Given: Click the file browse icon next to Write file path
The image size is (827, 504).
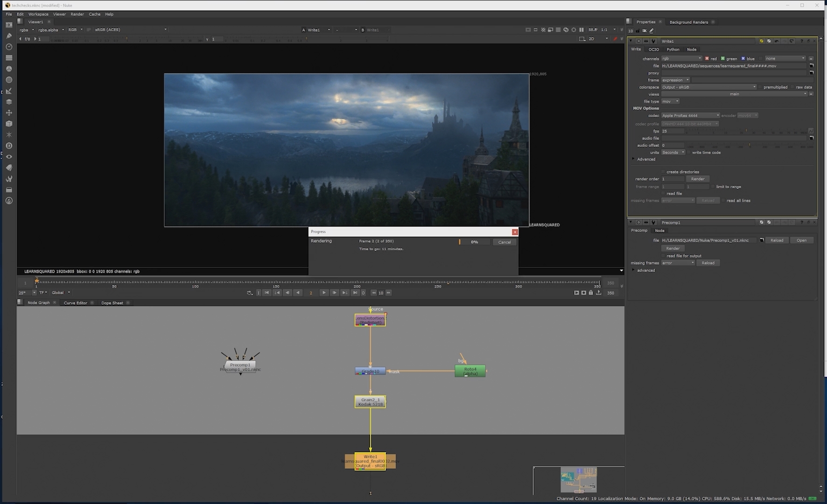Looking at the screenshot, I should pyautogui.click(x=811, y=66).
